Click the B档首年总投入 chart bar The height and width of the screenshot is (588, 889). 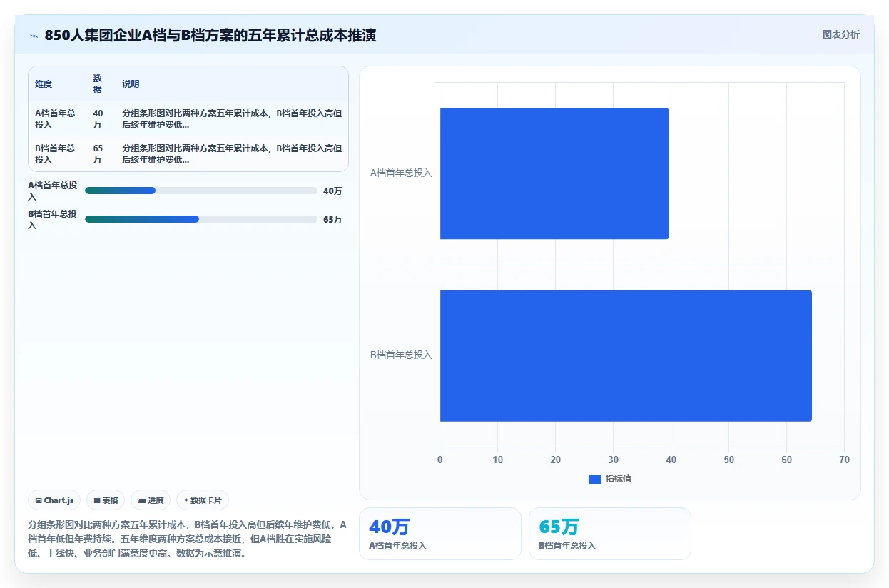(626, 355)
